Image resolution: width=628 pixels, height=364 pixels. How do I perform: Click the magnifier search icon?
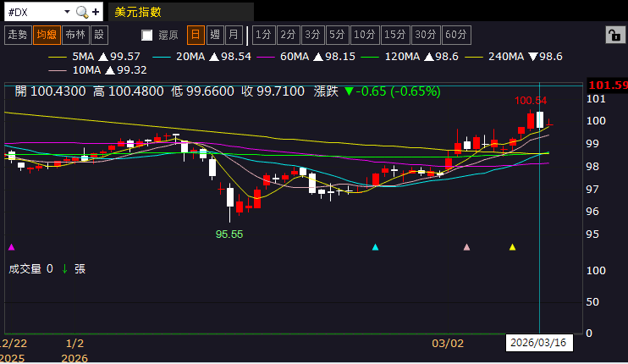[81, 12]
